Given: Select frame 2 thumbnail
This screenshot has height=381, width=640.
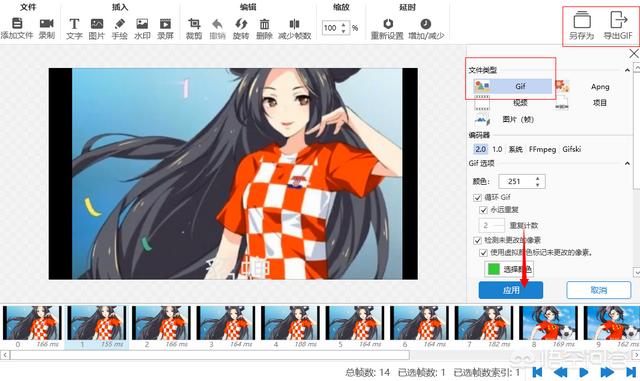Looking at the screenshot, I should click(x=161, y=323).
